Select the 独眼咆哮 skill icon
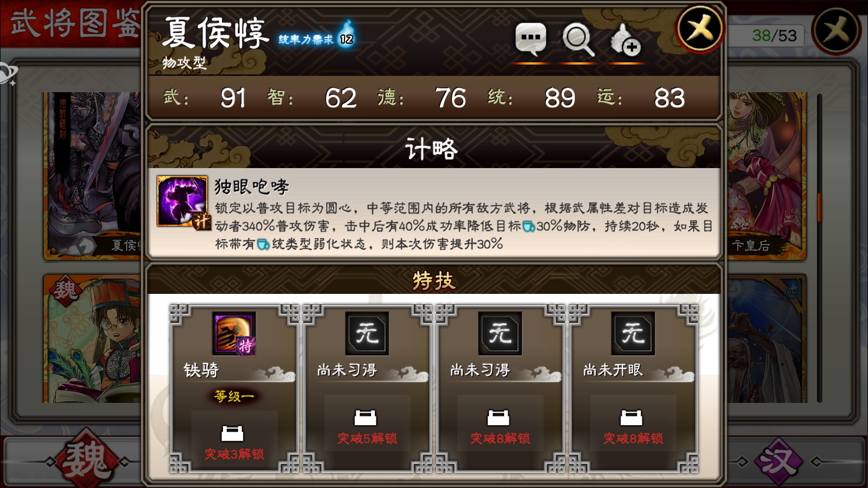This screenshot has width=868, height=488. (x=182, y=201)
